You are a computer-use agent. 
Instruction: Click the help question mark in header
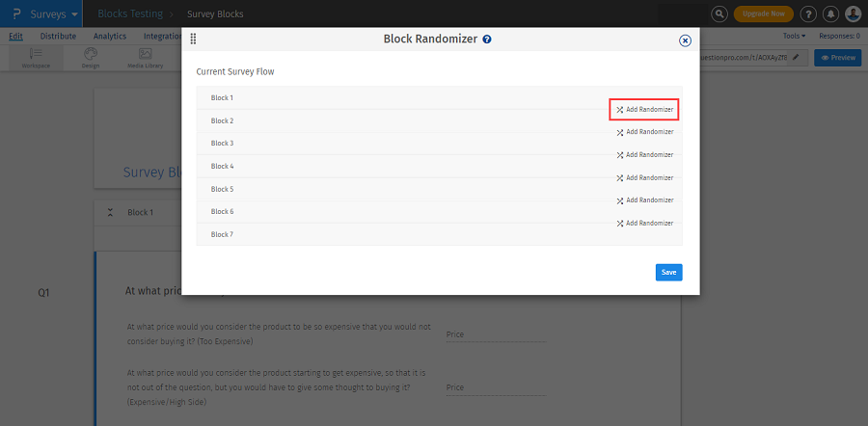tap(808, 13)
